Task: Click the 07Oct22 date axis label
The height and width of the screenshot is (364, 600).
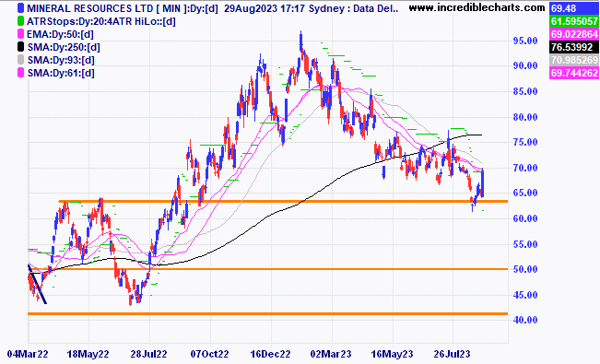Action: 209,354
